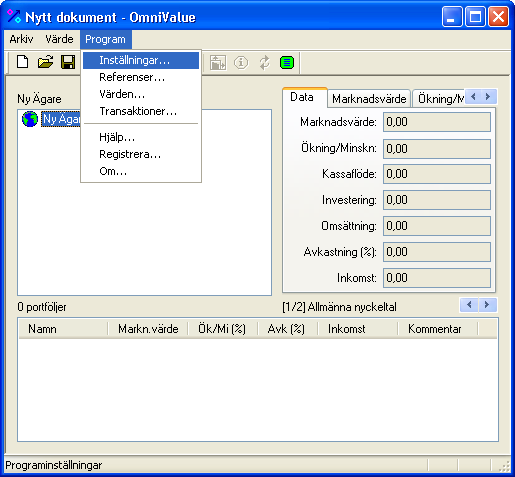The image size is (515, 477).
Task: Select Värden… in the menu
Action: coord(141,94)
